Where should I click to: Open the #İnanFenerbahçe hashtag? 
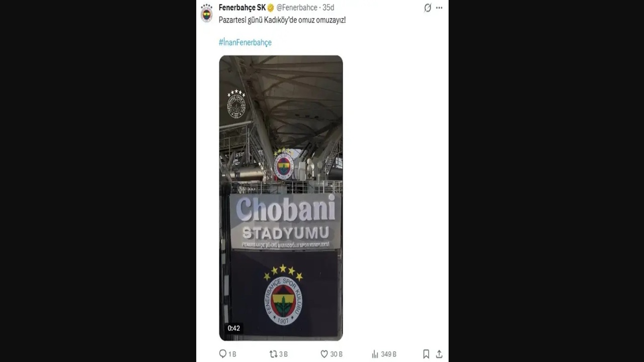(245, 42)
